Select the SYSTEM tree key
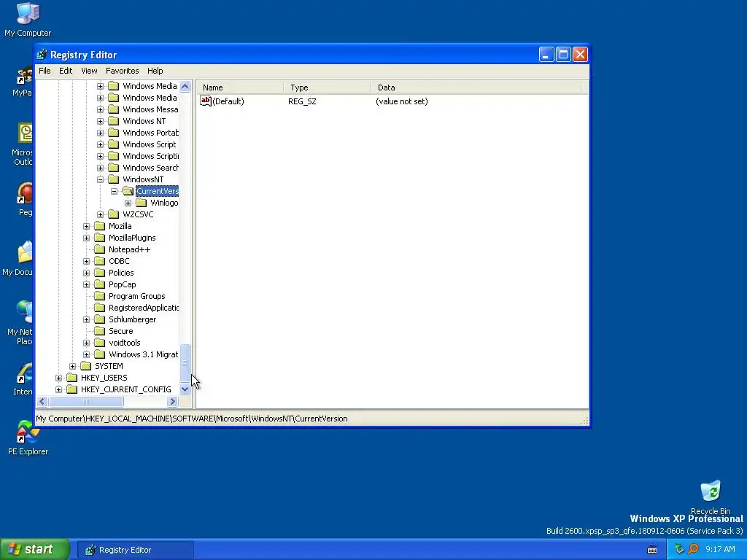747x560 pixels. tap(109, 366)
